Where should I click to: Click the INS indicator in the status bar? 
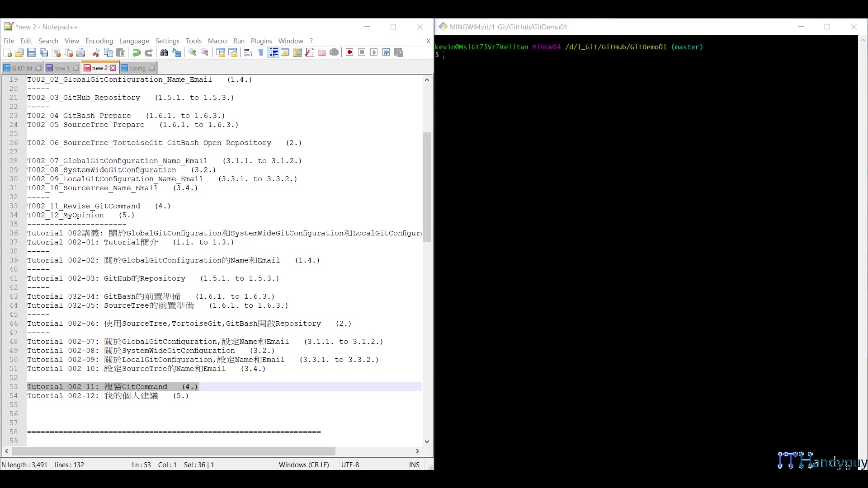(x=414, y=465)
